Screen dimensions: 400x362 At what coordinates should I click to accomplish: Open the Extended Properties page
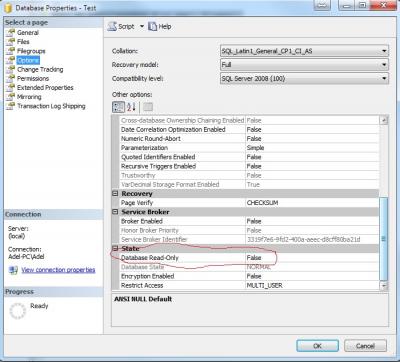coord(45,88)
